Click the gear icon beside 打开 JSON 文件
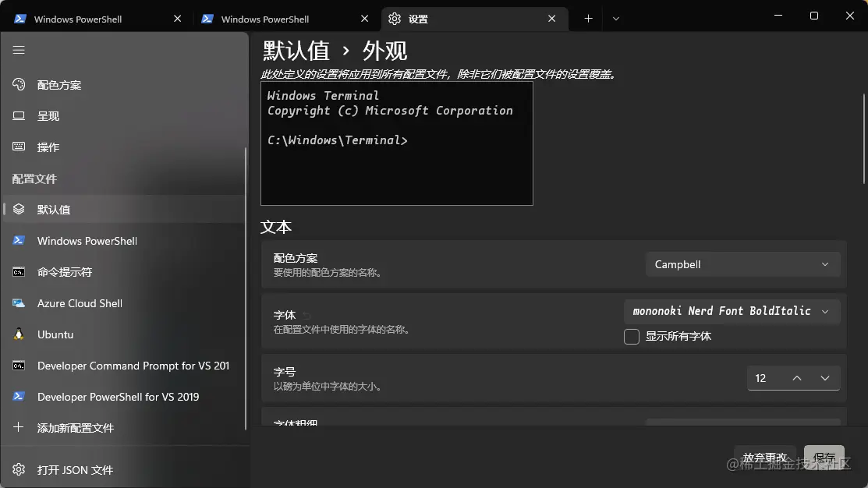This screenshot has width=868, height=488. point(19,469)
